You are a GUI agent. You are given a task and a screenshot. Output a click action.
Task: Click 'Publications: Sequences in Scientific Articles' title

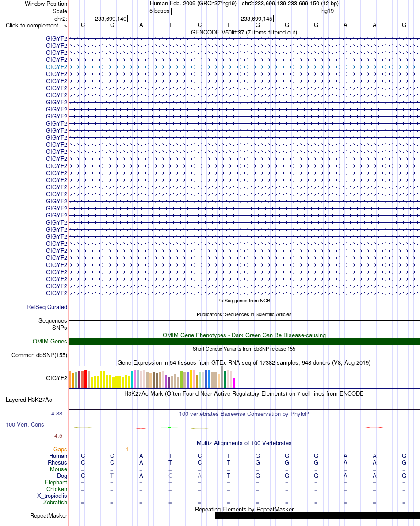244,314
